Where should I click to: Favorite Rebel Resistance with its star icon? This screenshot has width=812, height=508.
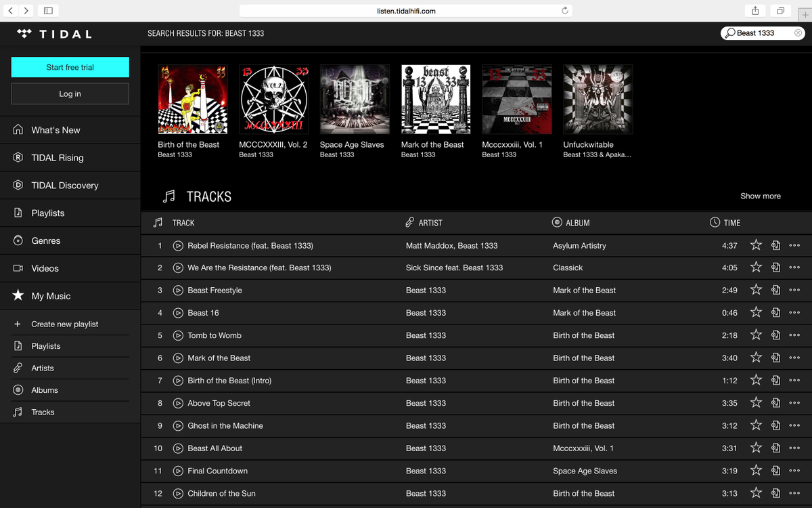coord(756,245)
